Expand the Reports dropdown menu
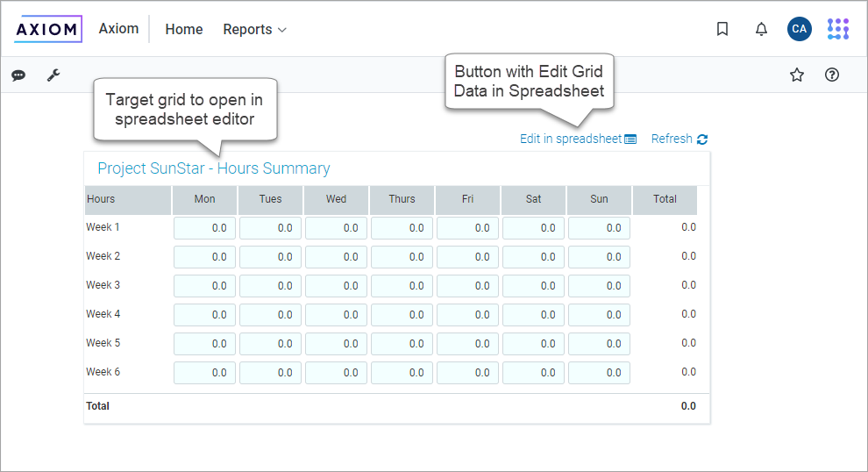The height and width of the screenshot is (472, 868). pyautogui.click(x=254, y=29)
